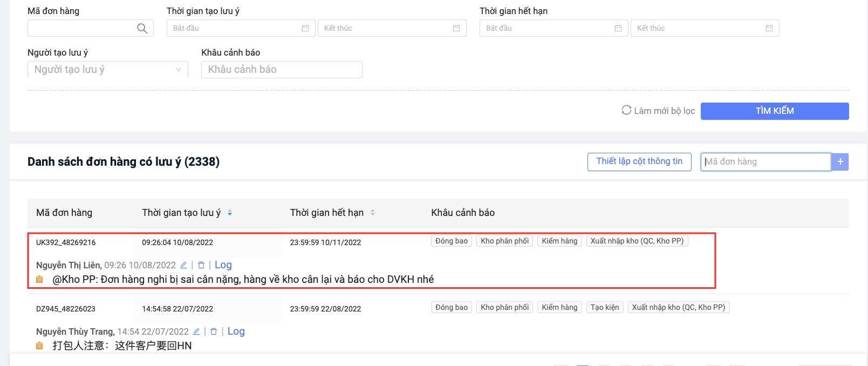The image size is (868, 366).
Task: Click edit pencil icon for Nguyễn Thùy Trang note
Action: [196, 331]
